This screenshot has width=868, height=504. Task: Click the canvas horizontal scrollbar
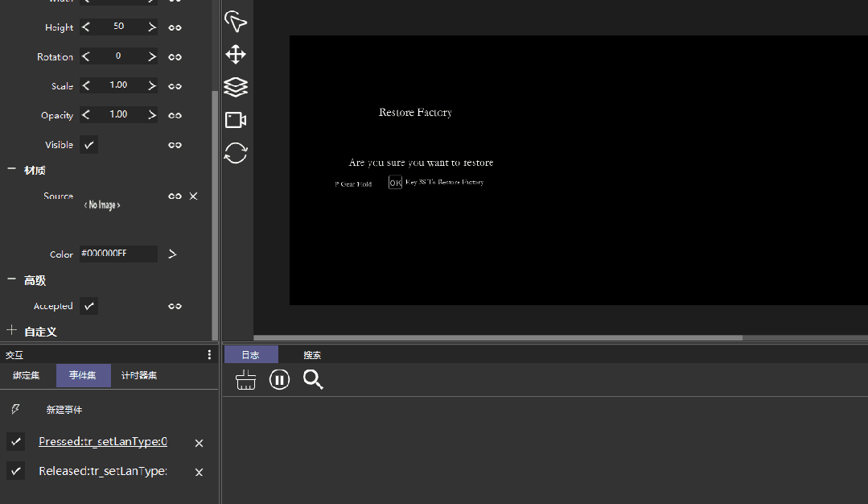click(498, 338)
